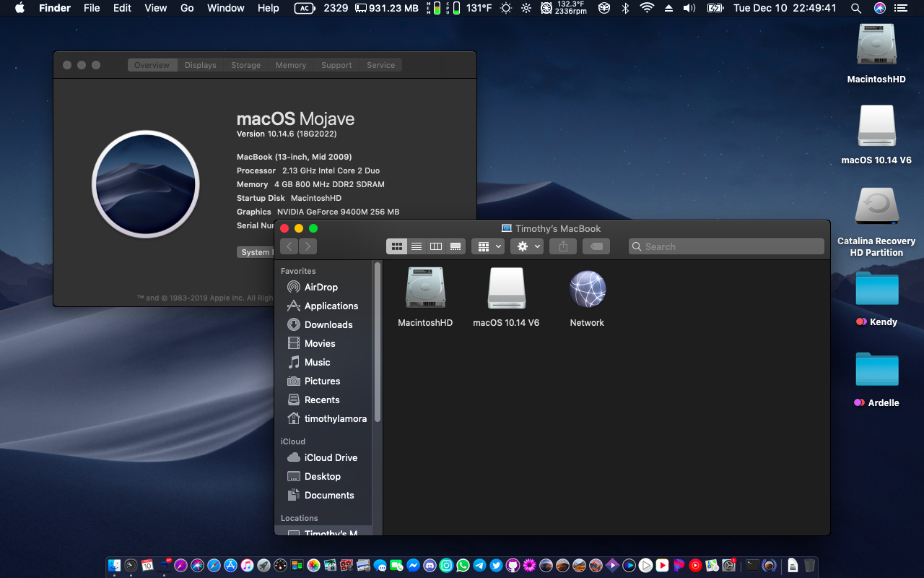This screenshot has height=578, width=924.
Task: Click the Finder search field
Action: pos(726,246)
